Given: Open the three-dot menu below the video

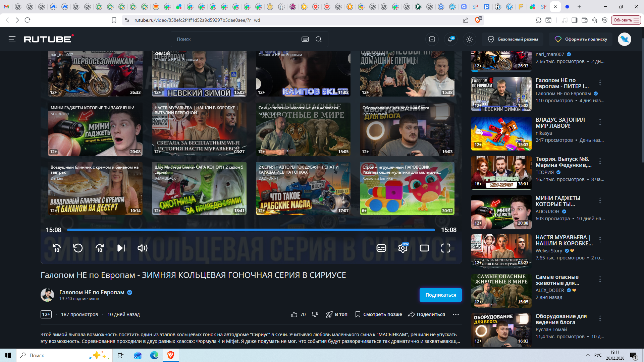Looking at the screenshot, I should 455,314.
